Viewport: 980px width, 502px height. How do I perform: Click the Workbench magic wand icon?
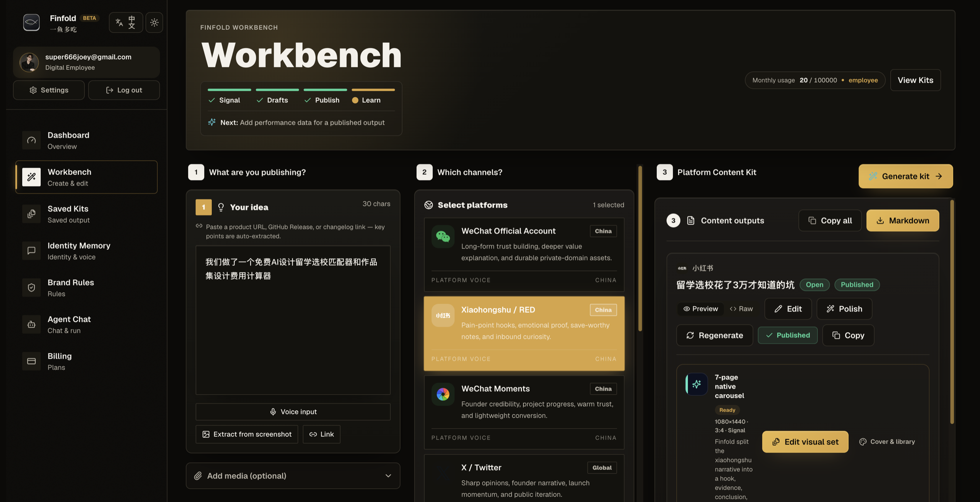31,177
